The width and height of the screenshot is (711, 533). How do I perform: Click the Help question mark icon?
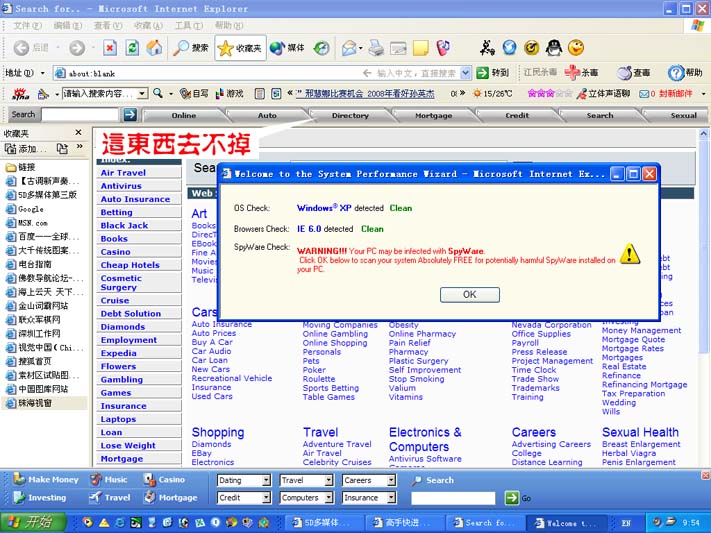pyautogui.click(x=676, y=73)
